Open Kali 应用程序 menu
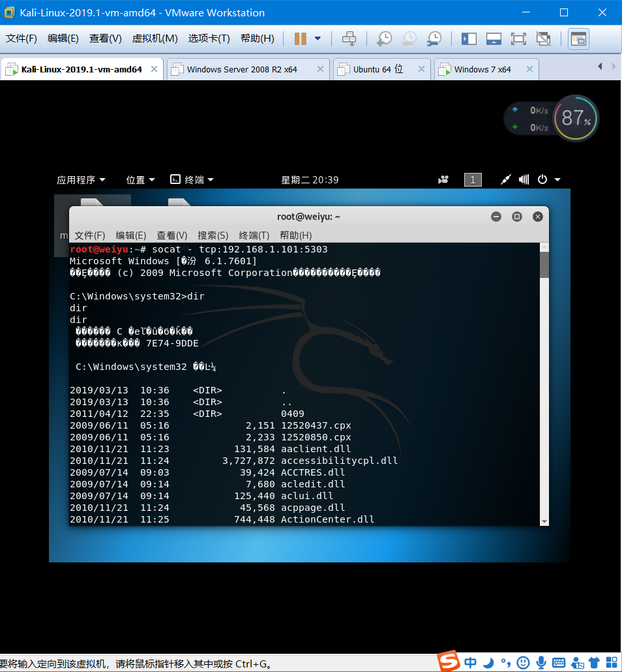This screenshot has width=622, height=672. [x=81, y=180]
